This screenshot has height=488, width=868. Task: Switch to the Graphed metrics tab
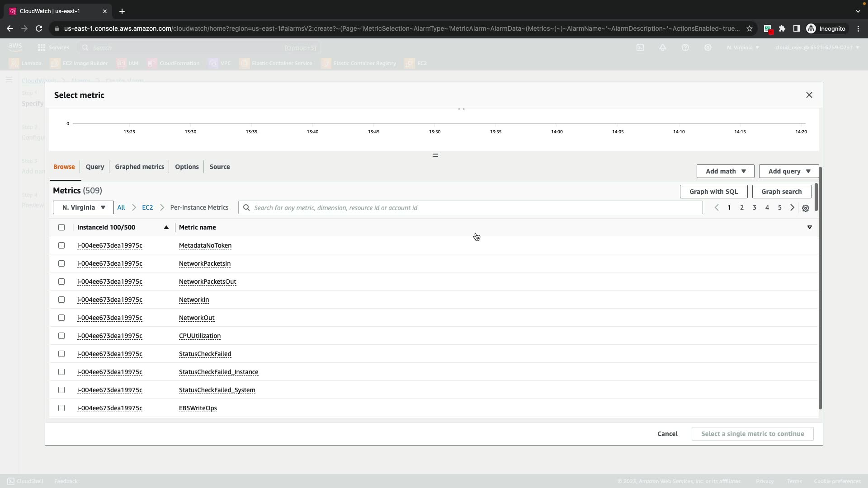pyautogui.click(x=139, y=167)
